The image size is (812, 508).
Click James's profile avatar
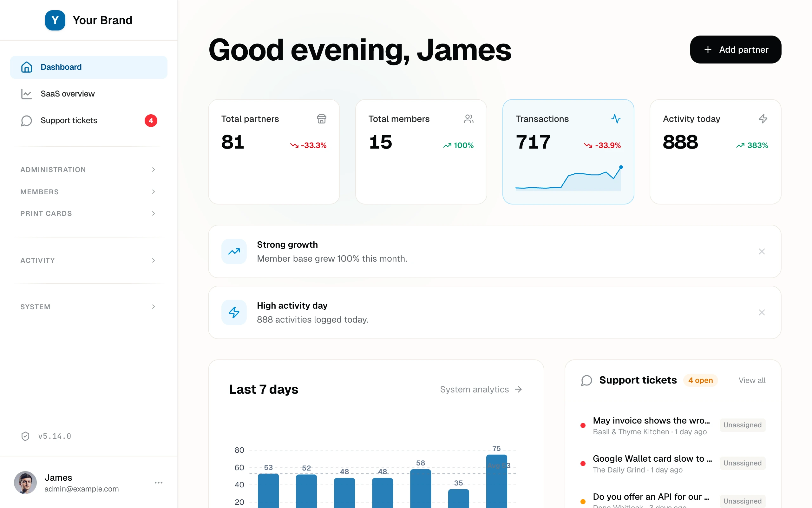(x=25, y=483)
